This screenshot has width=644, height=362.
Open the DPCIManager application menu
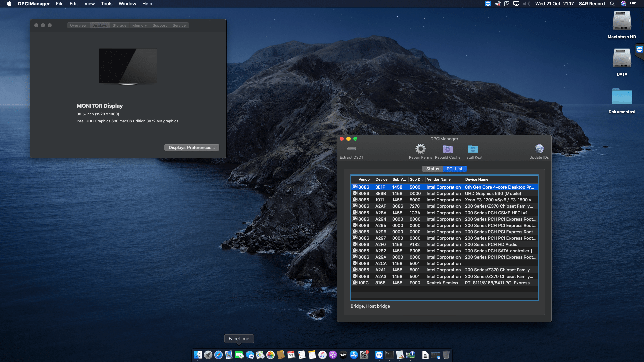tap(33, 4)
